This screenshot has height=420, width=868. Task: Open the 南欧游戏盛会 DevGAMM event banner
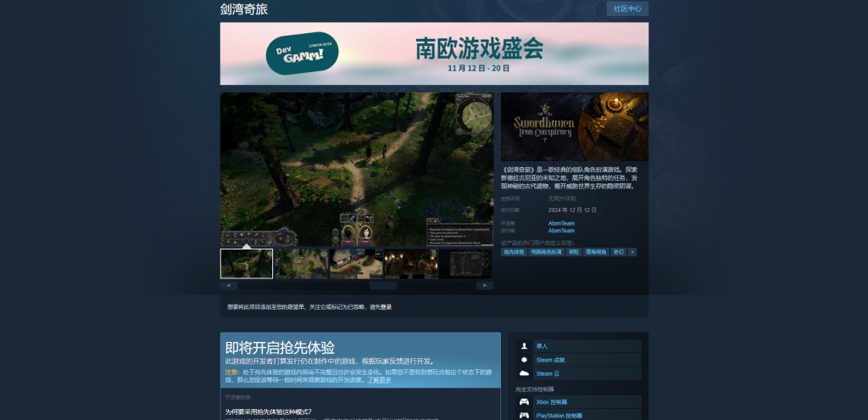click(434, 53)
